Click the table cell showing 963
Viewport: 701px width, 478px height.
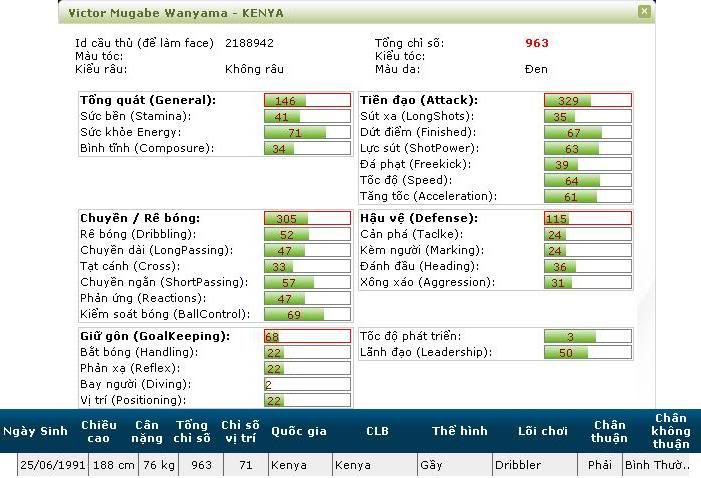point(201,465)
